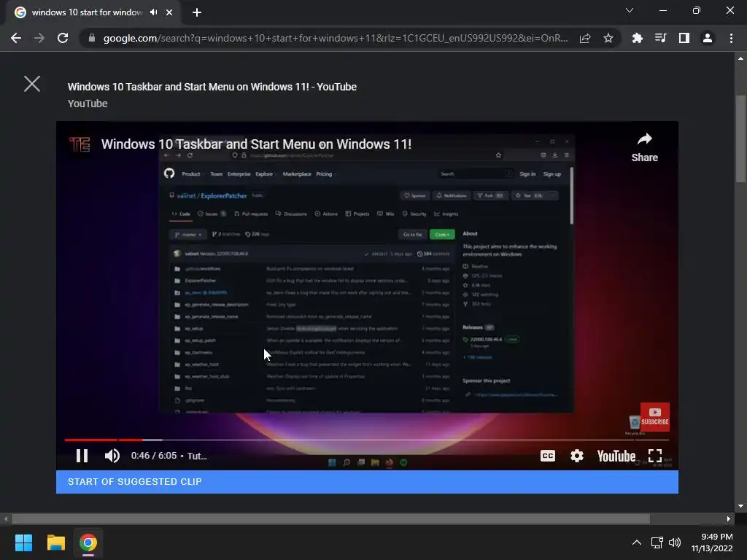Open media controls icon in toolbar
This screenshot has width=747, height=560.
point(660,38)
